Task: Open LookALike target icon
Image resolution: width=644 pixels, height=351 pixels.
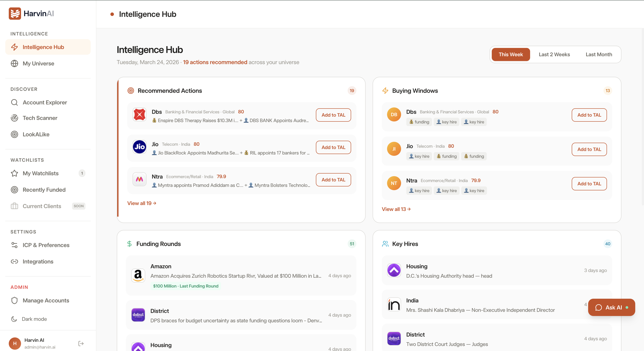Action: [x=14, y=134]
